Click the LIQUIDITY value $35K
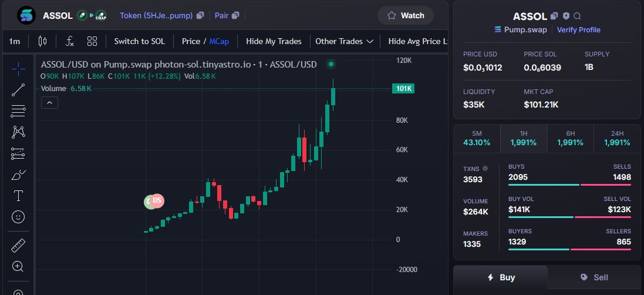644x295 pixels. point(474,105)
